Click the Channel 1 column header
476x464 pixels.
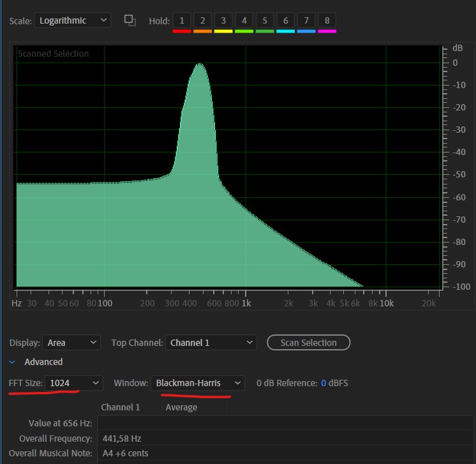click(121, 407)
